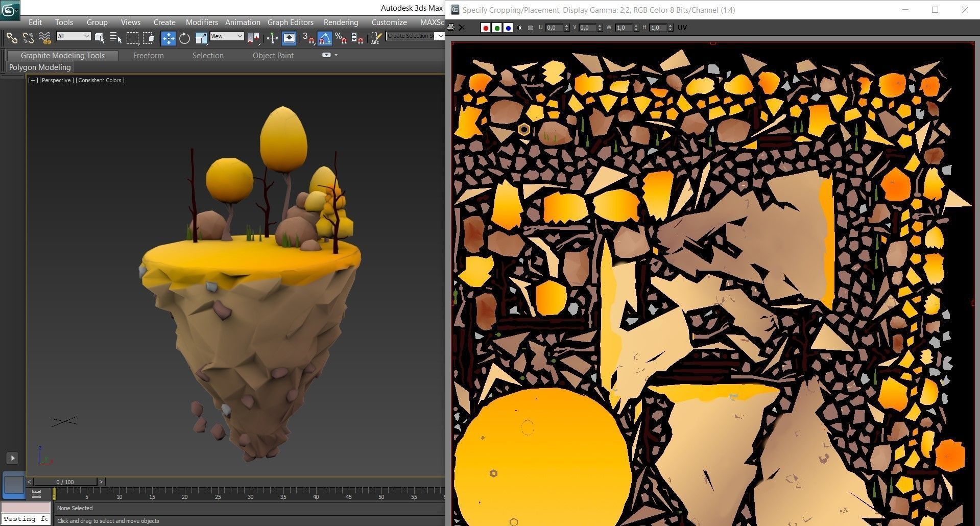Viewport: 980px width, 526px height.
Task: Click the MAXScript listener pink field
Action: (26, 507)
